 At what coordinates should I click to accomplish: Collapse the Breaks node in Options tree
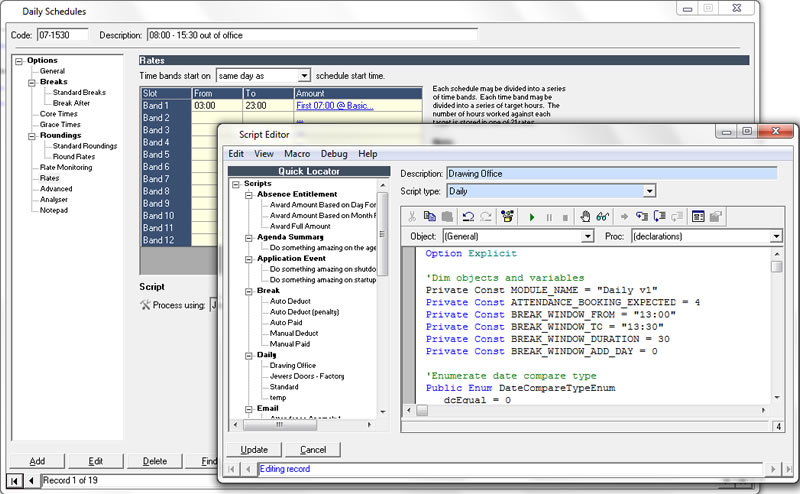(x=32, y=82)
